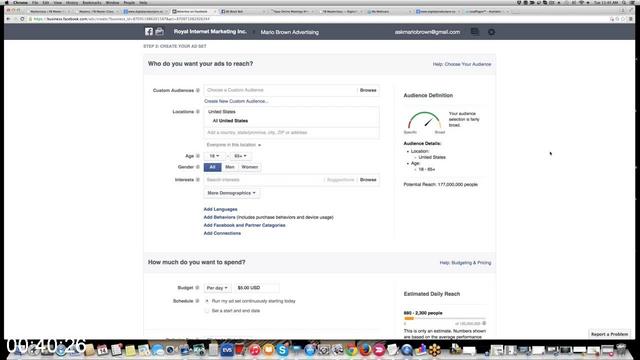Click the Chrome reload button

pyautogui.click(x=22, y=19)
